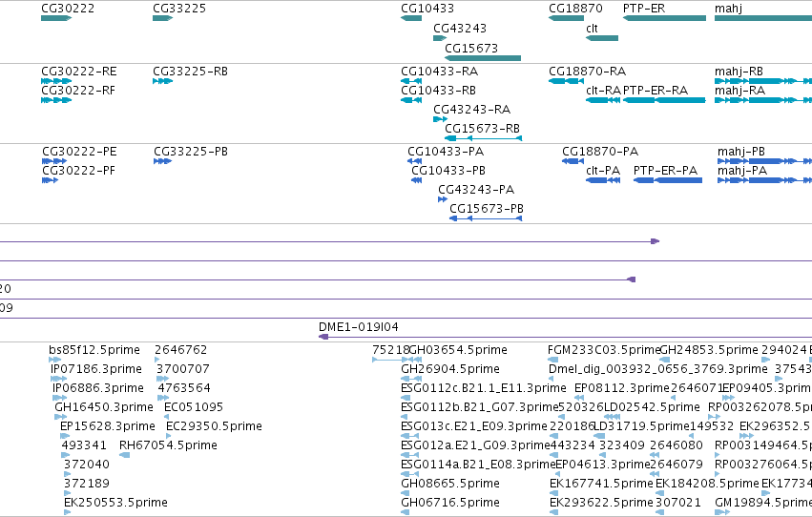The width and height of the screenshot is (812, 517).
Task: Open EST LD02542.5prime
Action: pyautogui.click(x=613, y=417)
